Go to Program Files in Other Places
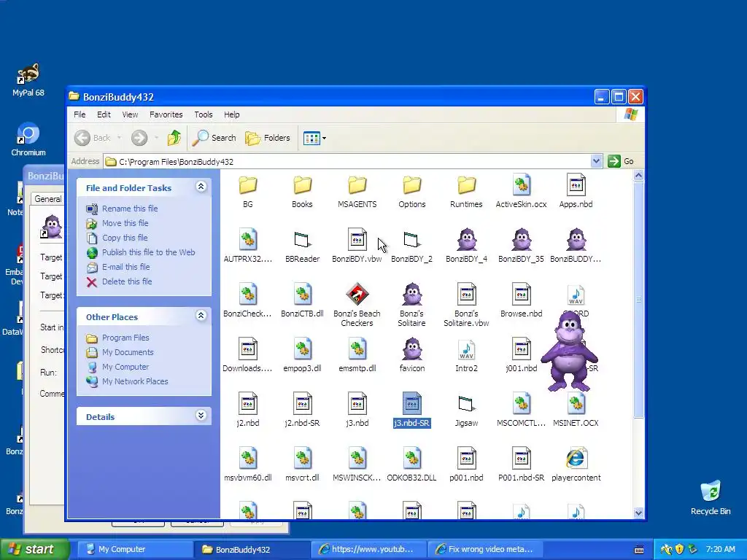Viewport: 747px width, 560px height. pyautogui.click(x=125, y=338)
